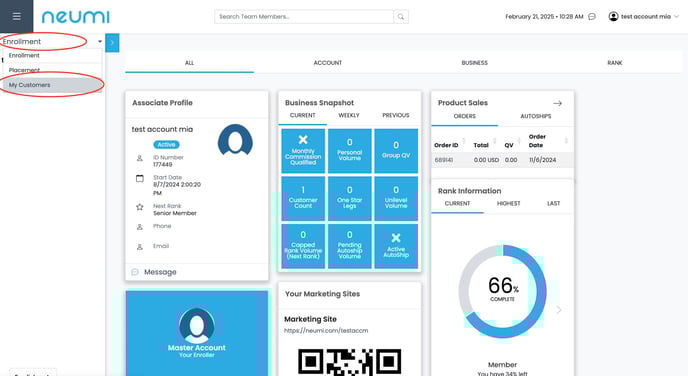This screenshot has width=688, height=376.
Task: Click the Master Account card
Action: 197,333
